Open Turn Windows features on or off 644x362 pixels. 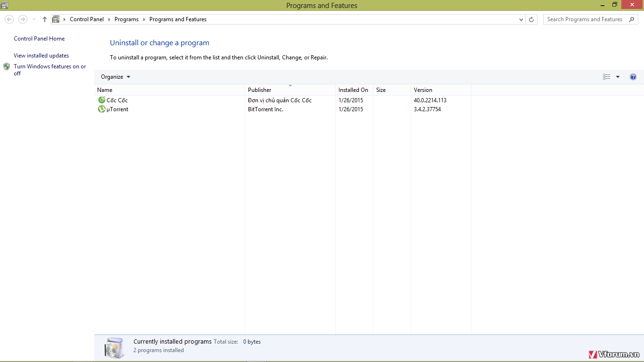click(x=50, y=70)
